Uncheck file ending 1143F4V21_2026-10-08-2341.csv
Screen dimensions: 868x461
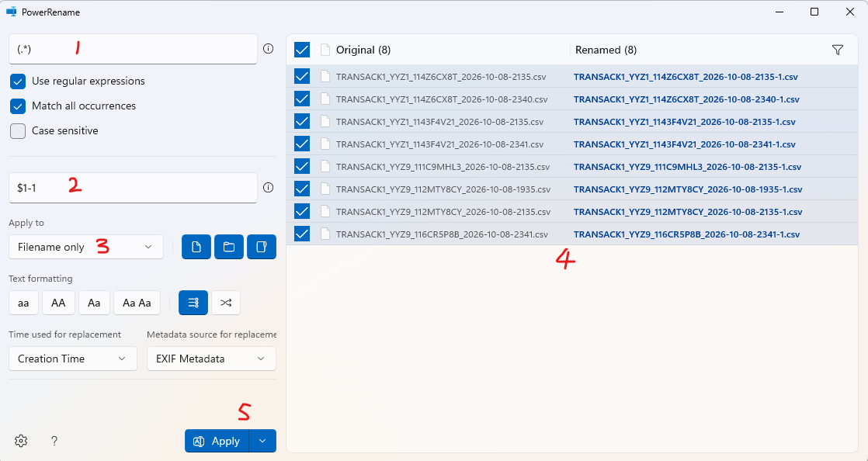tap(302, 144)
